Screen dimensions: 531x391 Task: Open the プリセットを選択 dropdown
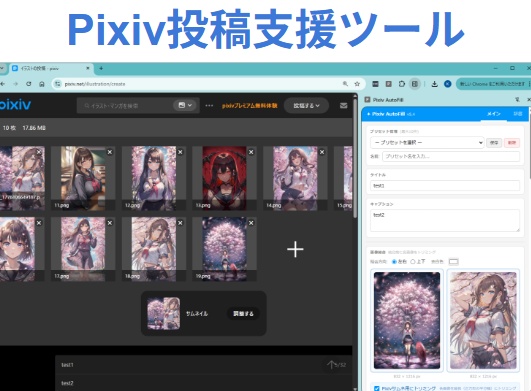pyautogui.click(x=427, y=143)
